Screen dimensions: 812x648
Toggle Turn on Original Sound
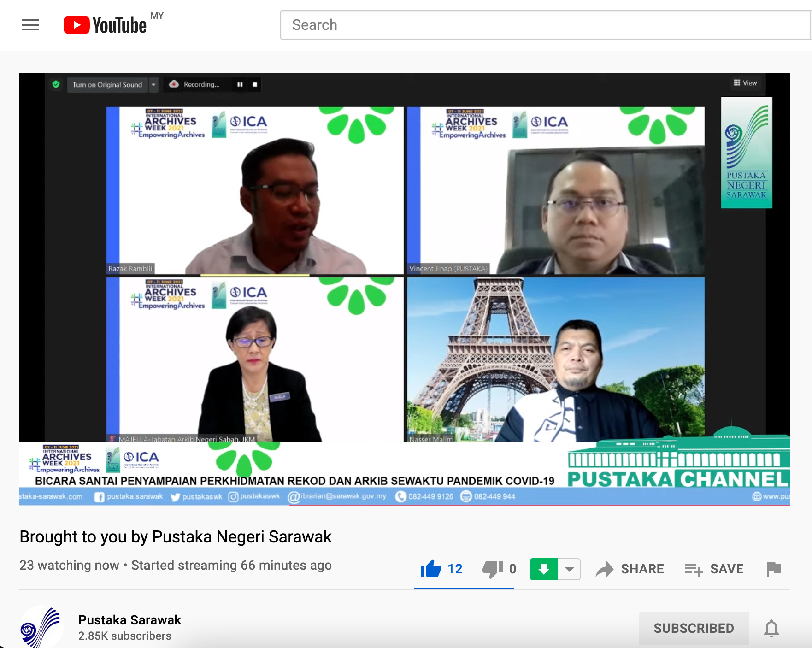(x=107, y=85)
